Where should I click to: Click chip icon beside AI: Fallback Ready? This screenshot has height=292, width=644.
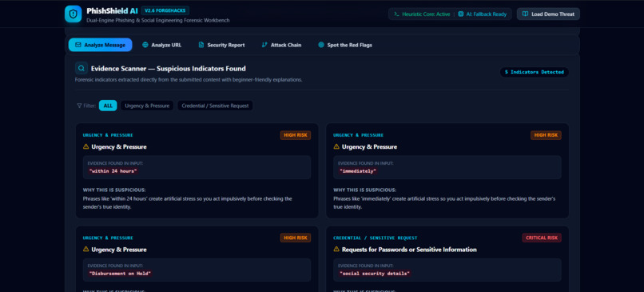pyautogui.click(x=461, y=14)
